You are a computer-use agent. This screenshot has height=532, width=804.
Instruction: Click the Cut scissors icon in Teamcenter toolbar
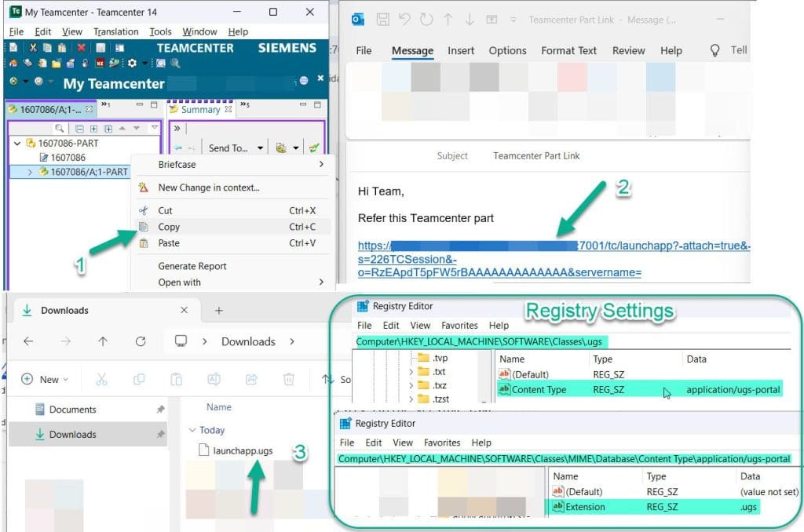pos(33,48)
